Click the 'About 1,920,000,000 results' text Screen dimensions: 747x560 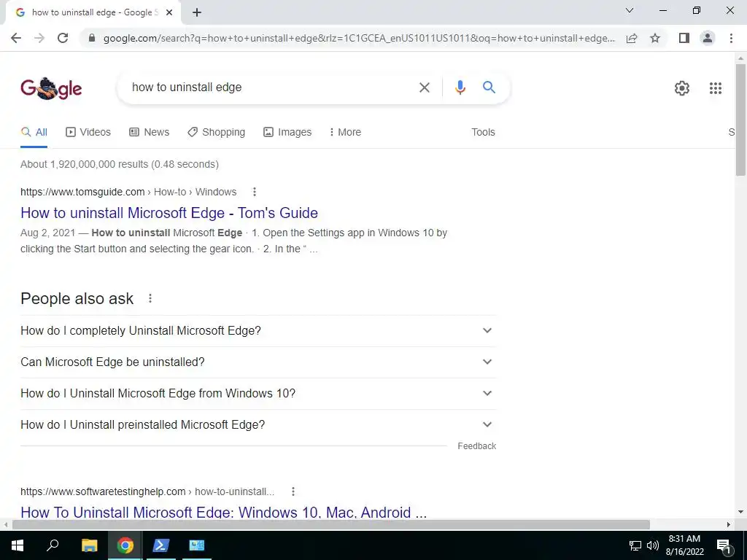pyautogui.click(x=120, y=164)
